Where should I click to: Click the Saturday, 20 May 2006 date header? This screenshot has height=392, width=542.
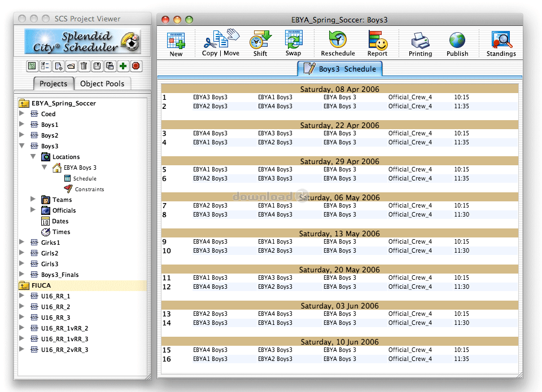[x=340, y=270]
